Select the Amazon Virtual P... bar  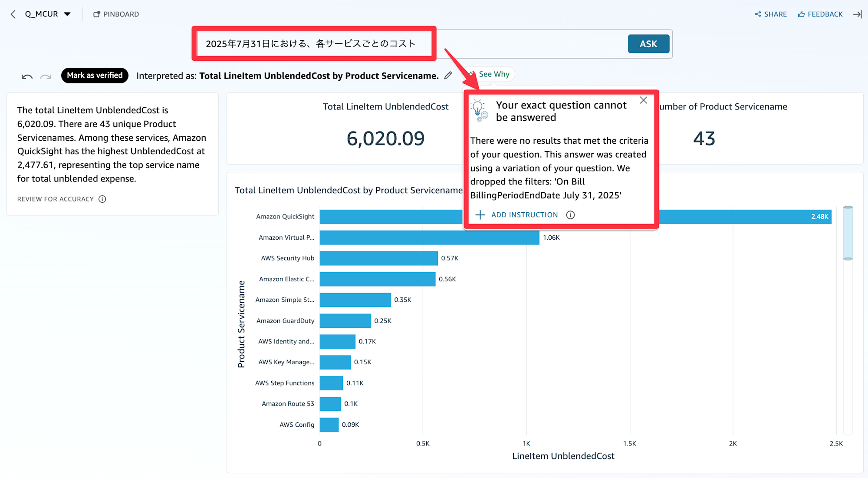point(429,237)
